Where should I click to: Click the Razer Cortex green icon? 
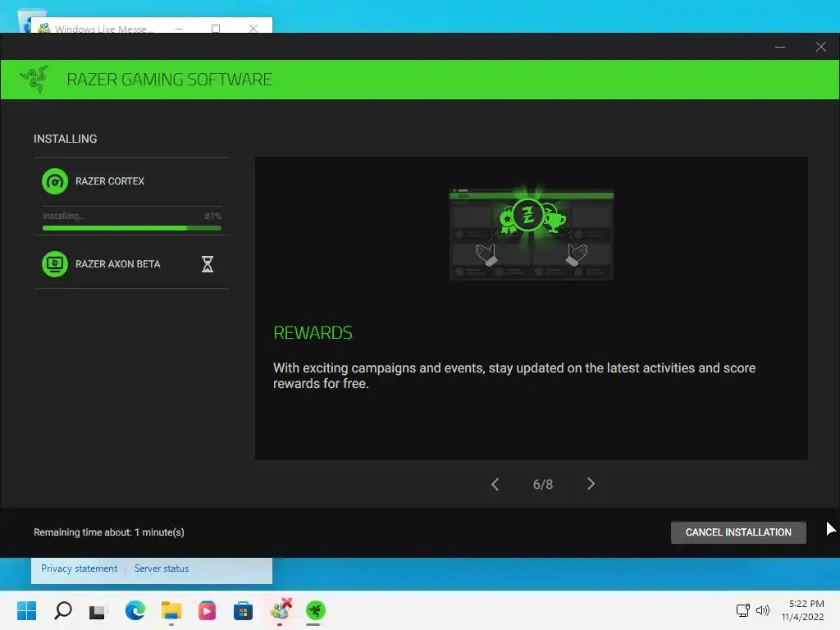[55, 181]
